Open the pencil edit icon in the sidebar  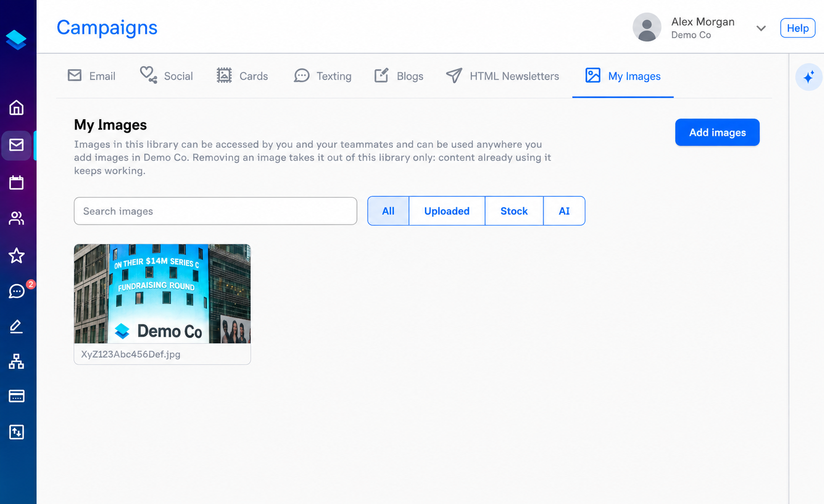(16, 326)
